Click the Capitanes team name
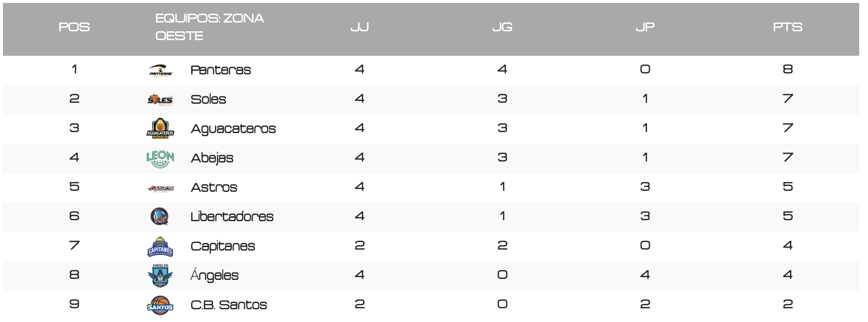The width and height of the screenshot is (868, 322). [223, 246]
